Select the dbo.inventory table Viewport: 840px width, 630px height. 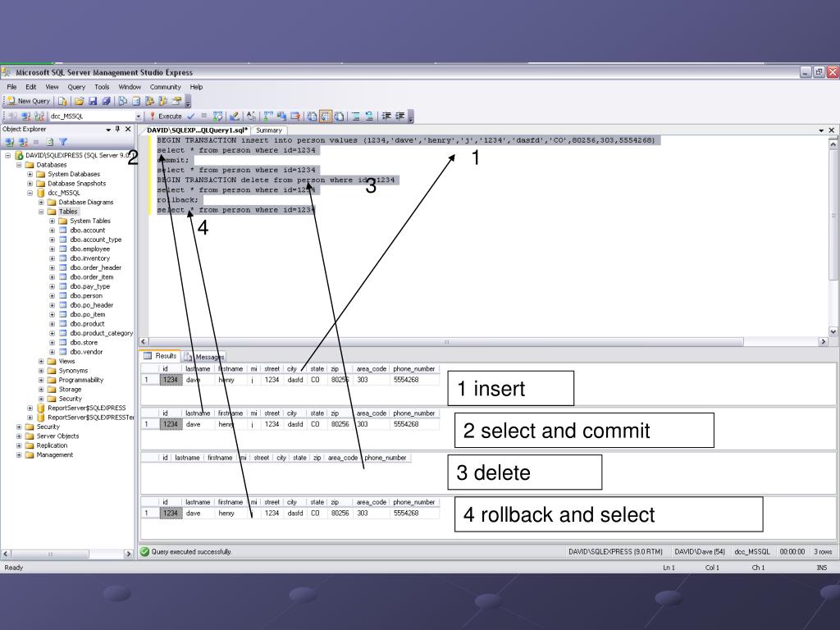pos(89,258)
